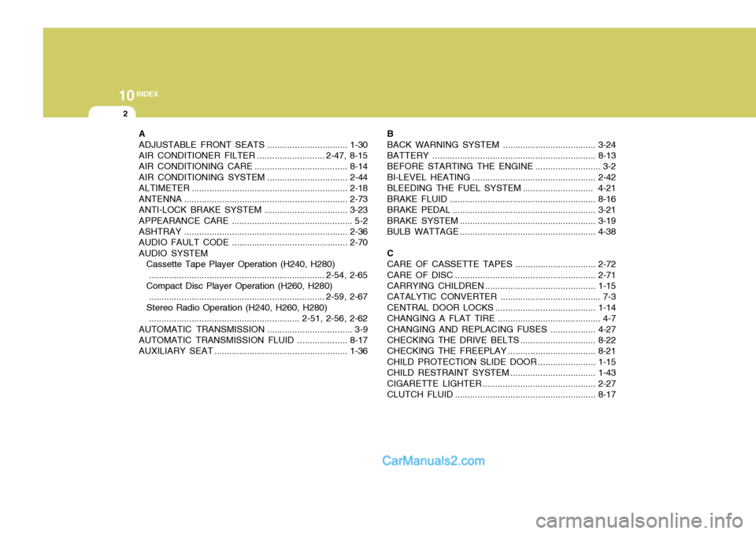Click the section letter A heading
This screenshot has height=534, width=756.
pos(142,134)
